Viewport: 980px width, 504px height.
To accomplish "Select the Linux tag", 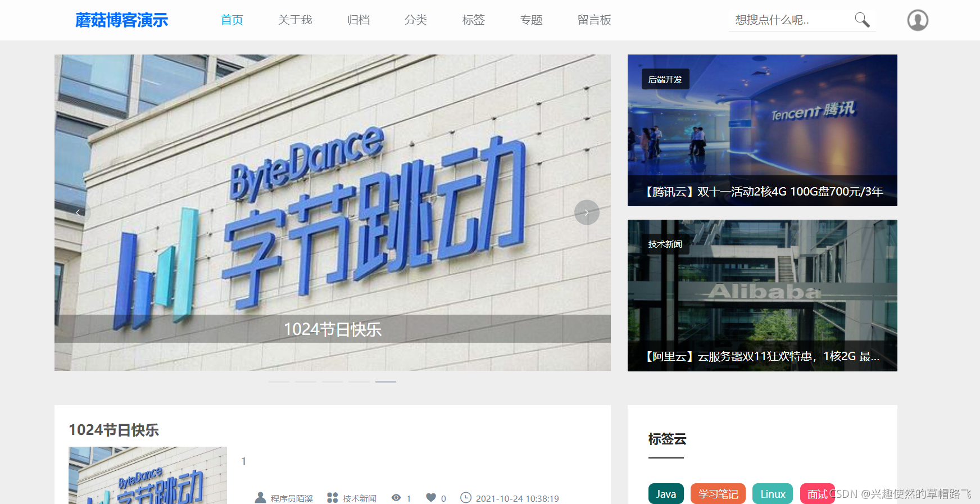I will (773, 494).
